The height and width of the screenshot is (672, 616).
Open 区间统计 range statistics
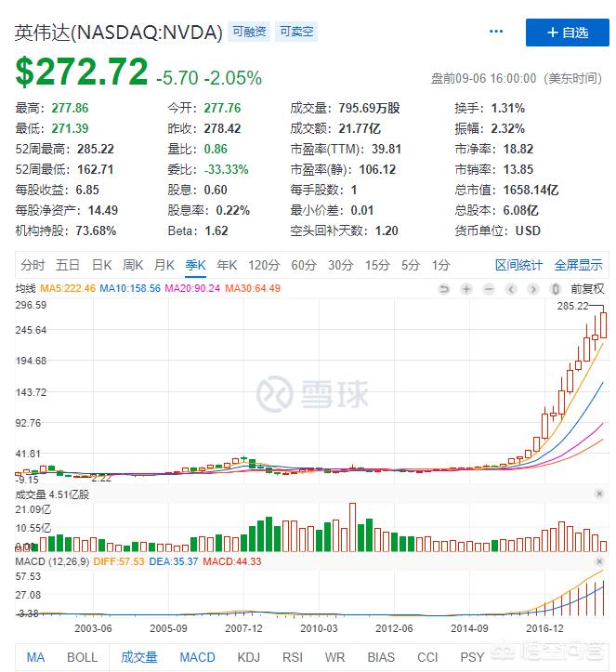[518, 265]
